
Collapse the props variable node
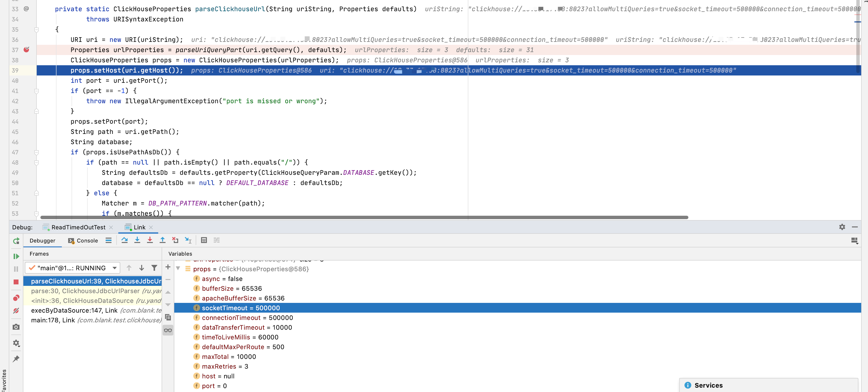pyautogui.click(x=178, y=269)
